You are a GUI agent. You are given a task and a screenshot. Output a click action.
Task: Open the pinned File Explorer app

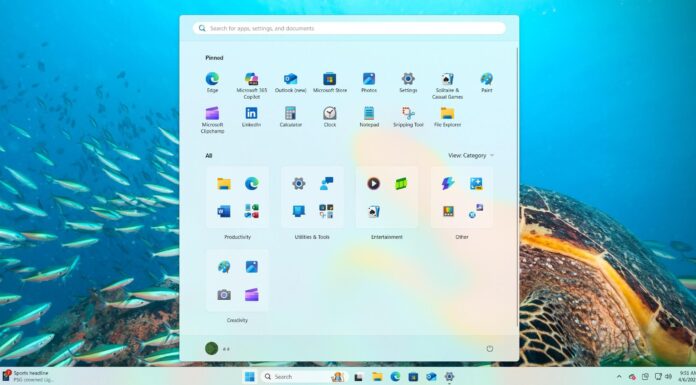(447, 117)
